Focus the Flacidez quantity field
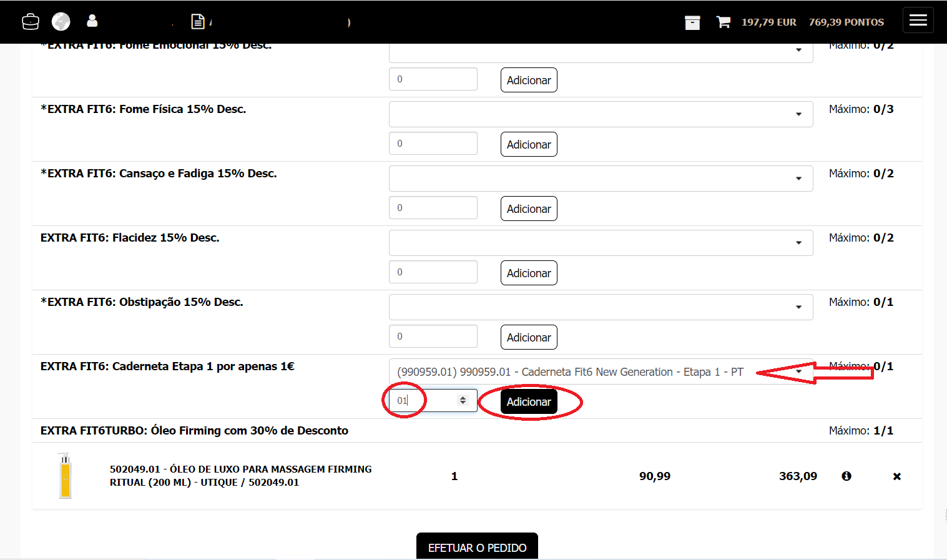The image size is (947, 560). coord(433,272)
